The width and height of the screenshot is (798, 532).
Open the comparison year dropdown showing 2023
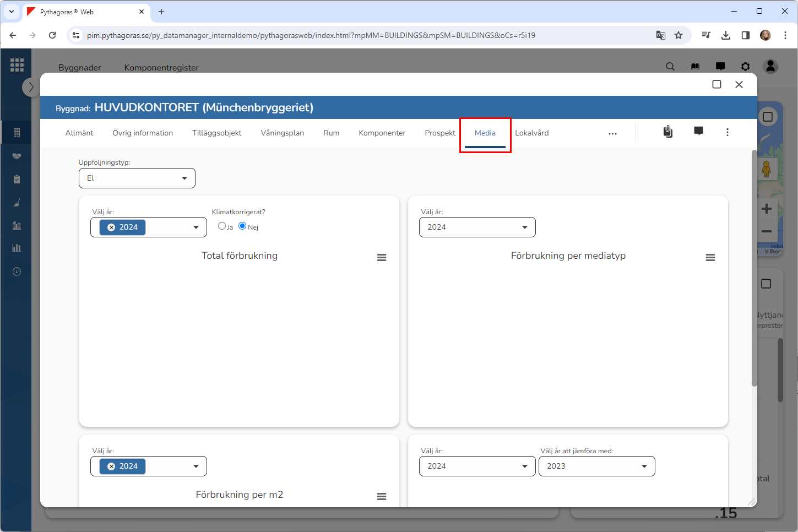596,466
